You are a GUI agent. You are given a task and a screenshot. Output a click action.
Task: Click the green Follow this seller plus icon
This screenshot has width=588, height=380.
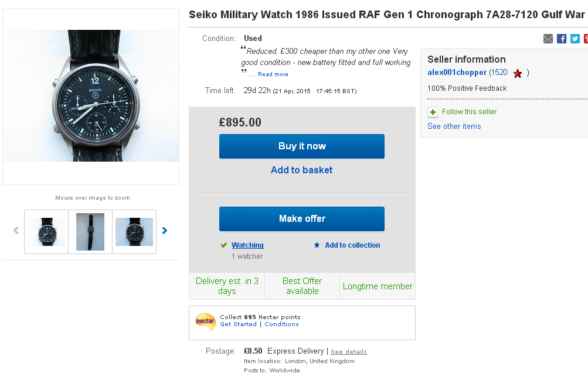[x=433, y=112]
